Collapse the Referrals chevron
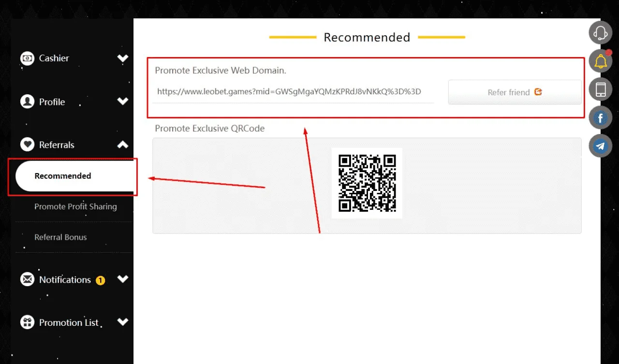 [x=123, y=145]
